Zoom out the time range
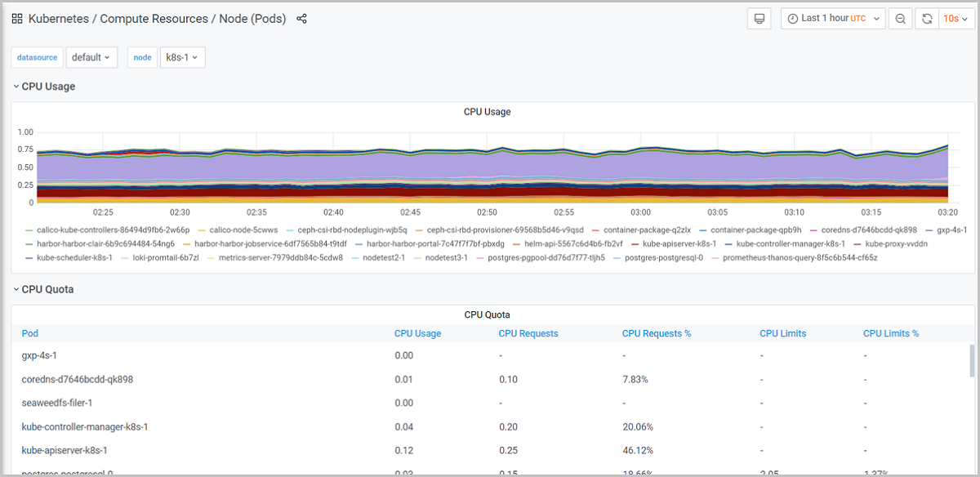 pos(900,19)
